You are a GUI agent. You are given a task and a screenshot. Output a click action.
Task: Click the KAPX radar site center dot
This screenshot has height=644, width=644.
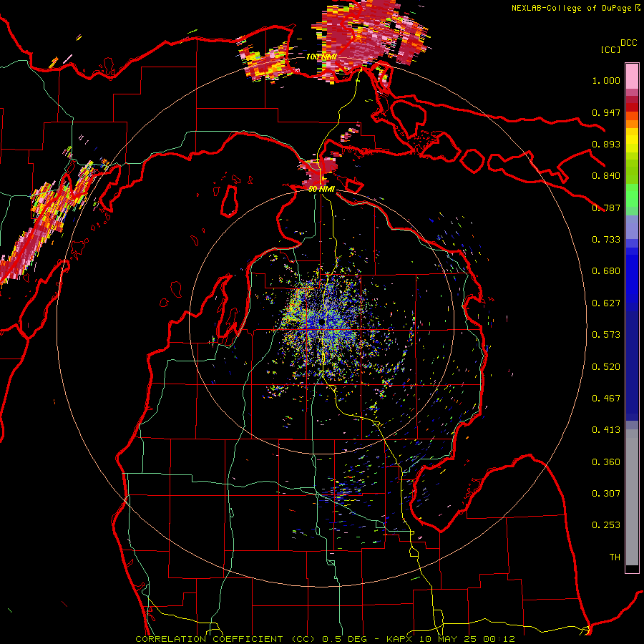[x=322, y=323]
